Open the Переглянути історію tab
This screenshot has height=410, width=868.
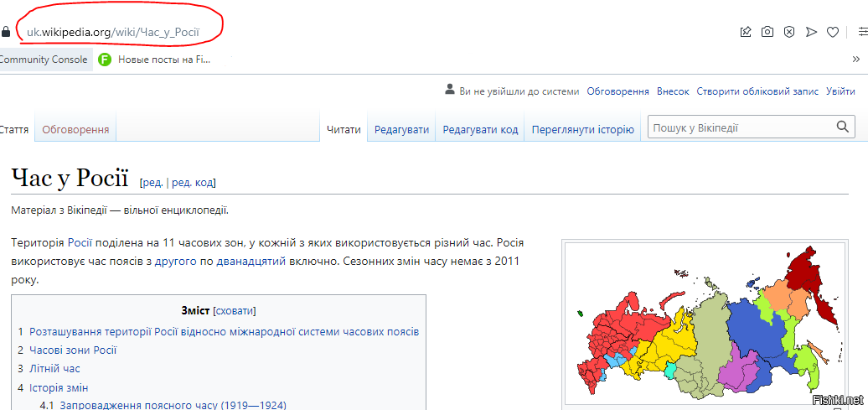pos(583,130)
